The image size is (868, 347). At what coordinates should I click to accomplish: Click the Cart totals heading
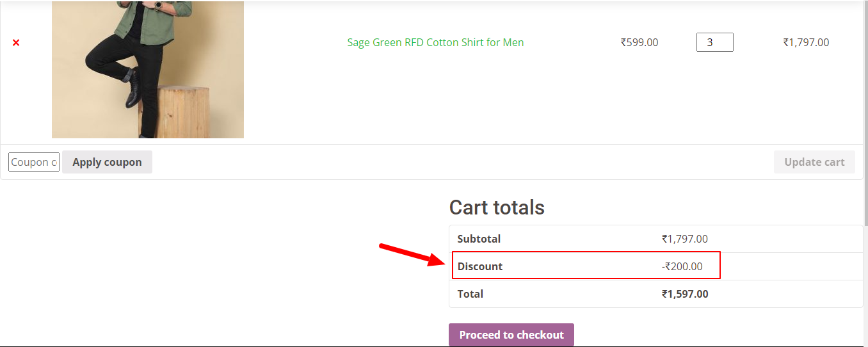click(497, 207)
